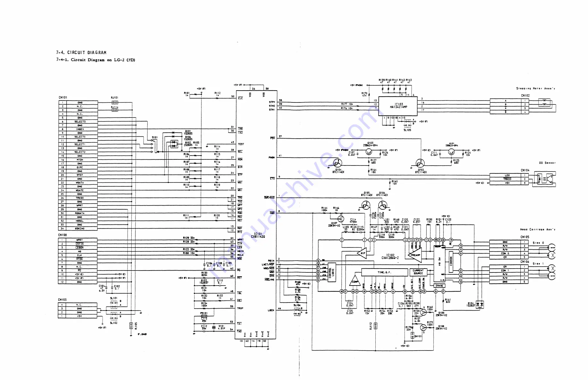Viewport: 588px width, 380px height.
Task: Click the Q106 transistor symbol
Action: coord(382,205)
